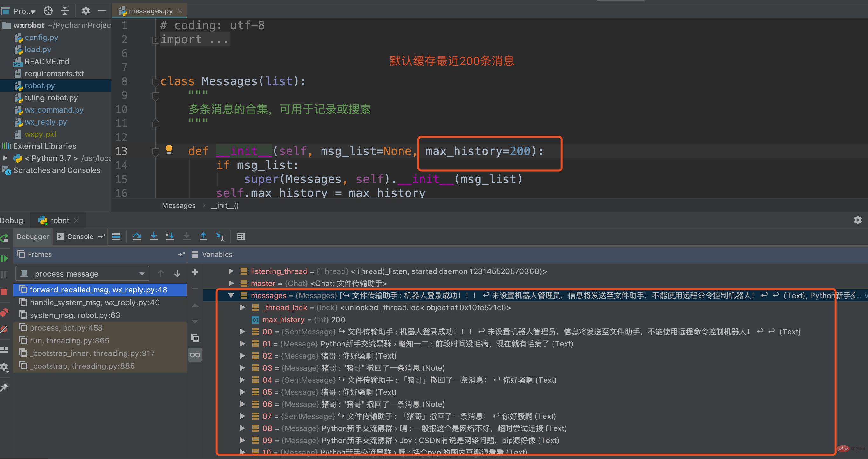The width and height of the screenshot is (868, 459).
Task: Duplicate watch using copy icon
Action: tap(195, 338)
